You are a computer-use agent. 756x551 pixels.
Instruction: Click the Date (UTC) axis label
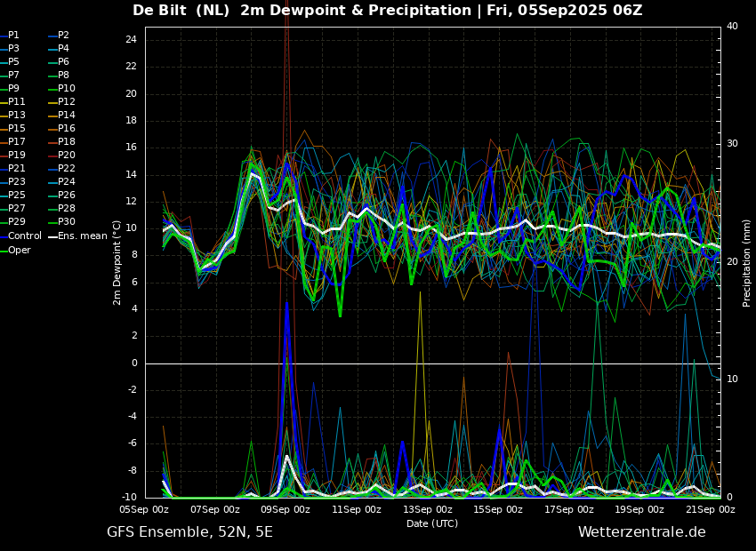[x=432, y=523]
